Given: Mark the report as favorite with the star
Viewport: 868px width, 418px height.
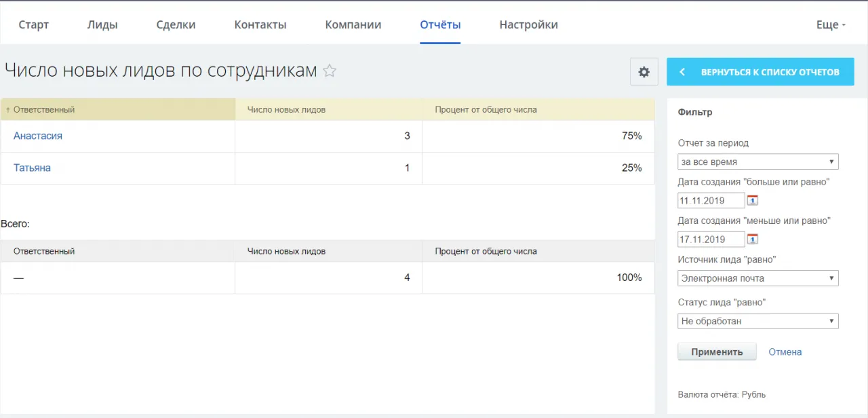Looking at the screenshot, I should pos(330,71).
